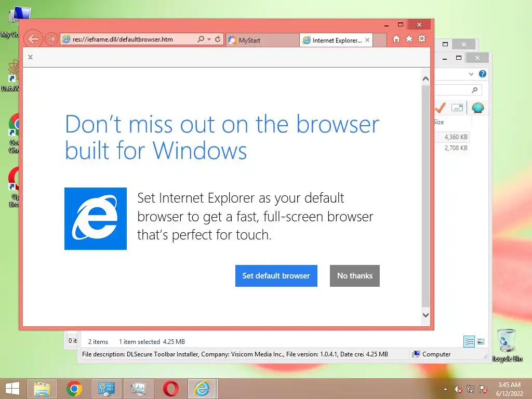
Task: Click the No thanks button
Action: pyautogui.click(x=354, y=276)
